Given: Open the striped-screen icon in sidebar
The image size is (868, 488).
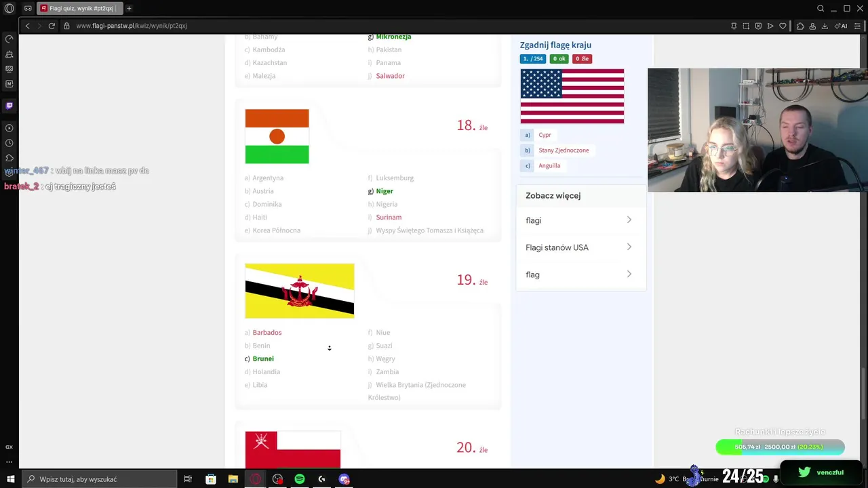Looking at the screenshot, I should pos(9,69).
